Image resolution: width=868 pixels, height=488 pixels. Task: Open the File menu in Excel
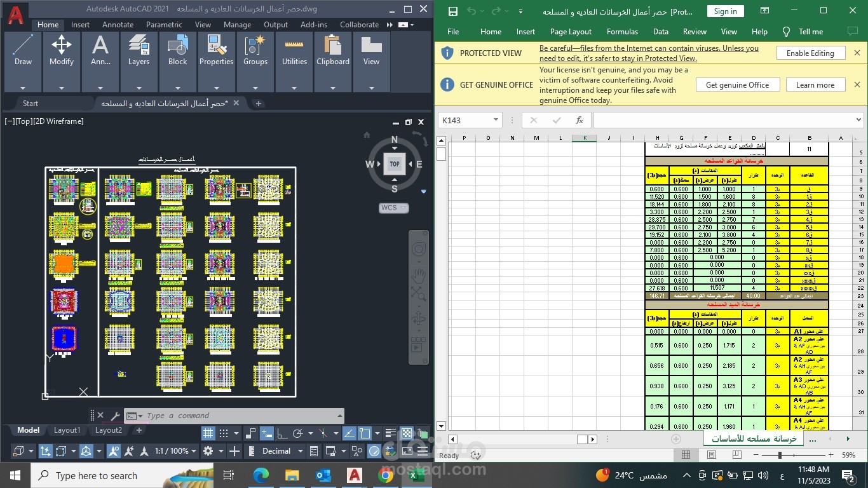(453, 32)
